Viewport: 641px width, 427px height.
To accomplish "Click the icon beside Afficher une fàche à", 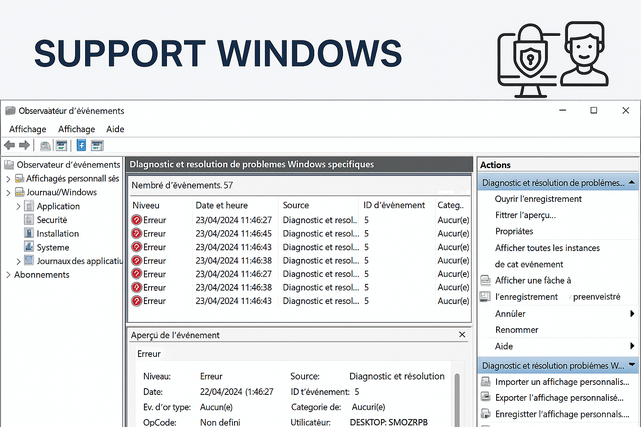I will click(x=485, y=280).
